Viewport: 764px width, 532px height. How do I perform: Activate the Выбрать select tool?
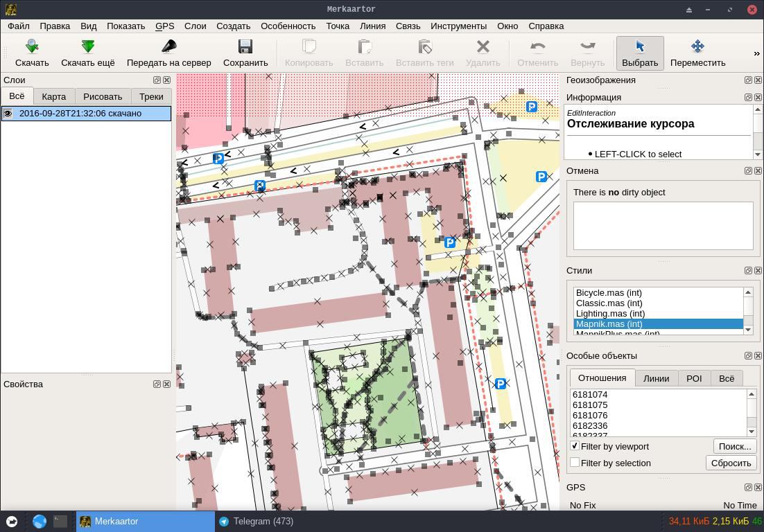coord(640,53)
